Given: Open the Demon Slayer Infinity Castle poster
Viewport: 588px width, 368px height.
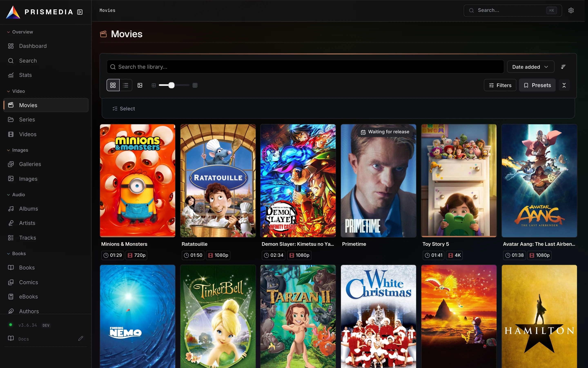Looking at the screenshot, I should click(x=298, y=181).
